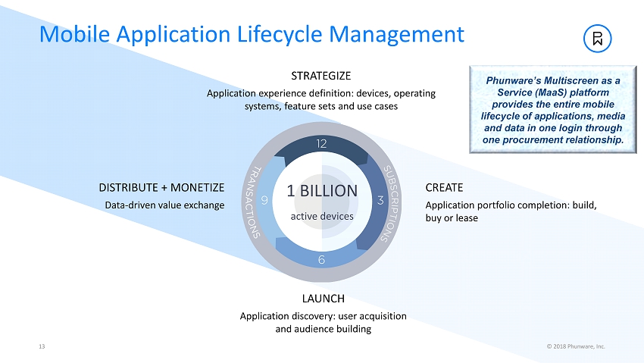Select the 'Data-driven value exchange' text
Screen dimensions: 644x363
coord(164,205)
